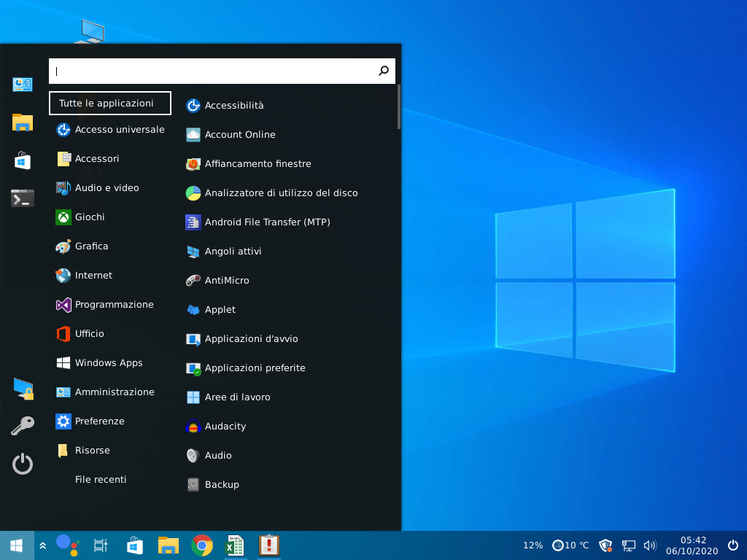Open the Excel icon on the taskbar
747x560 pixels.
click(x=235, y=545)
